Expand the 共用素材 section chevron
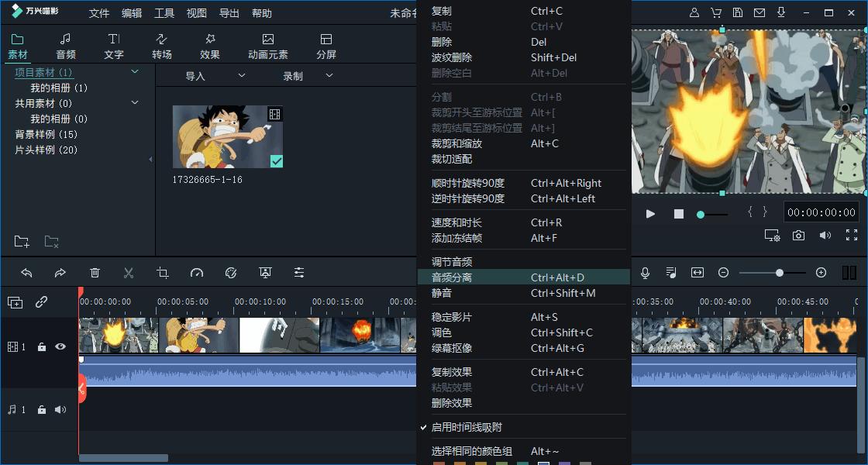This screenshot has width=868, height=465. tap(135, 102)
